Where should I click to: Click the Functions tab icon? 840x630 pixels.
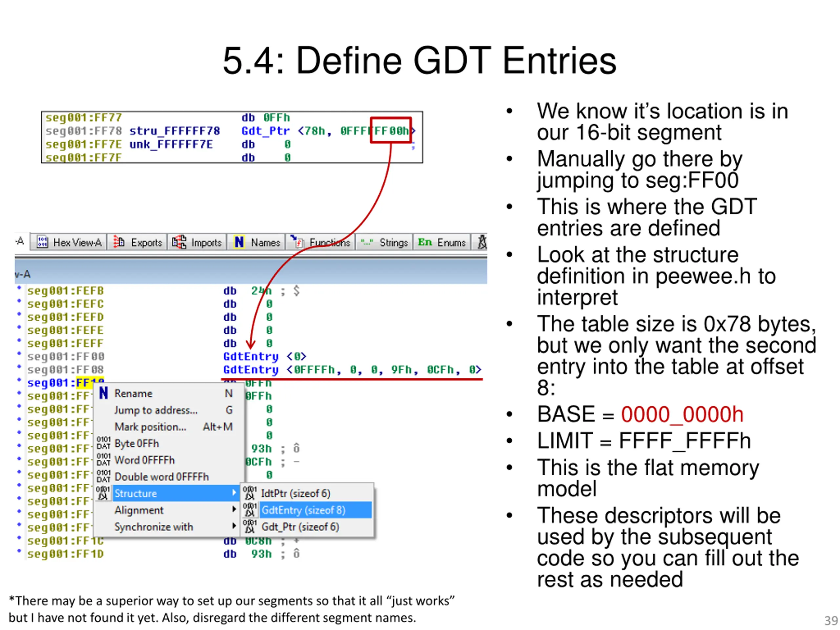[x=297, y=241]
